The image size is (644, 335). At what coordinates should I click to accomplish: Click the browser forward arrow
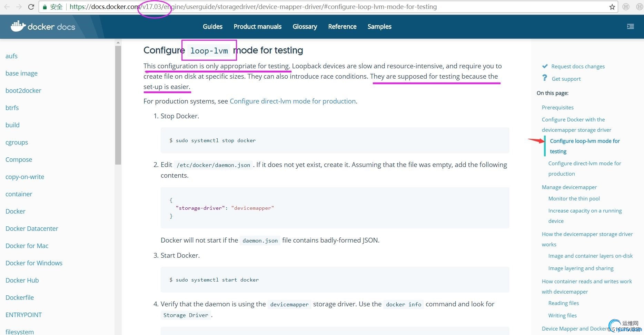pos(19,7)
